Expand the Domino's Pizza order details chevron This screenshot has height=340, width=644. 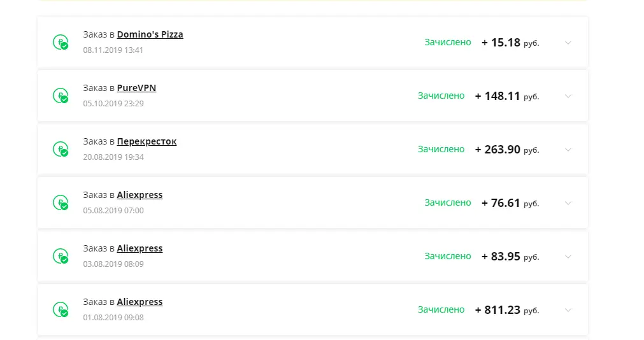(x=568, y=42)
